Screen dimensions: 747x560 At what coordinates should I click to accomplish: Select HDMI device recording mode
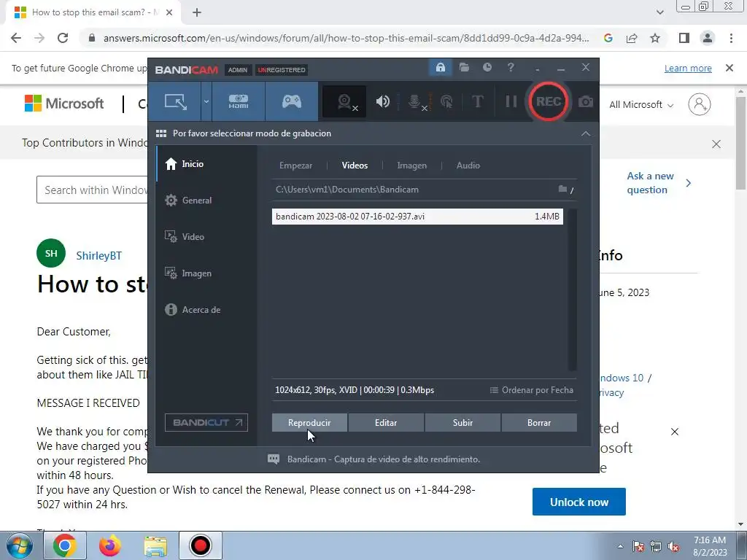(x=239, y=101)
